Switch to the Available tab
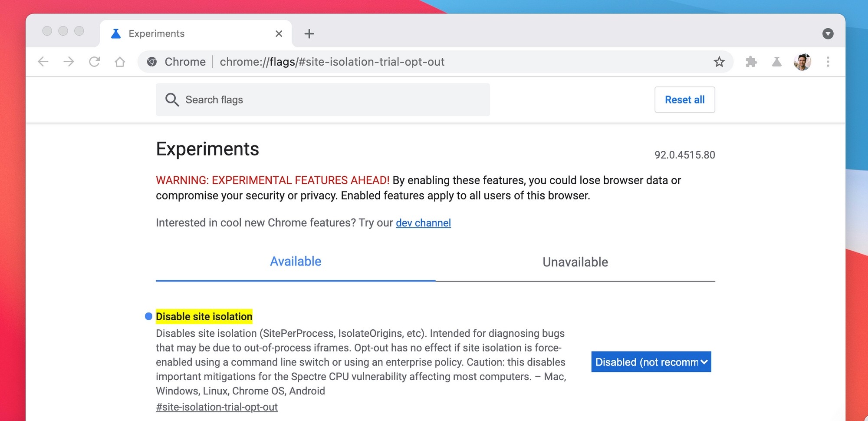 [296, 262]
